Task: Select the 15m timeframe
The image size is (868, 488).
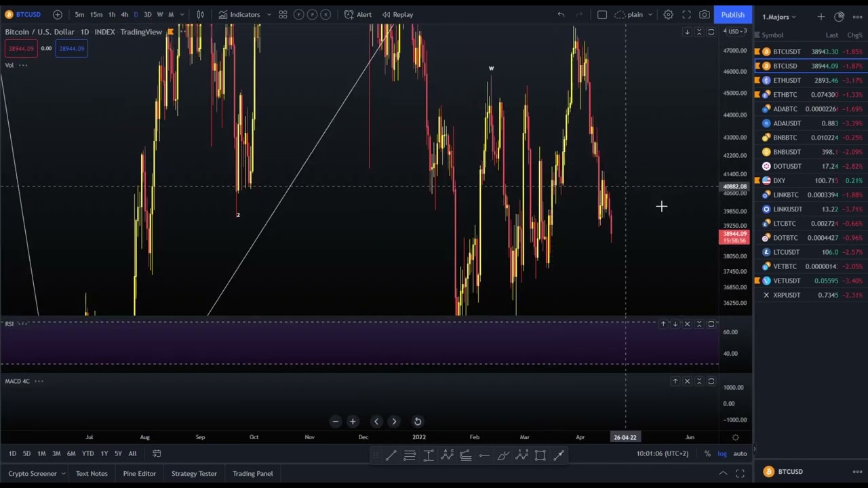Action: click(96, 14)
